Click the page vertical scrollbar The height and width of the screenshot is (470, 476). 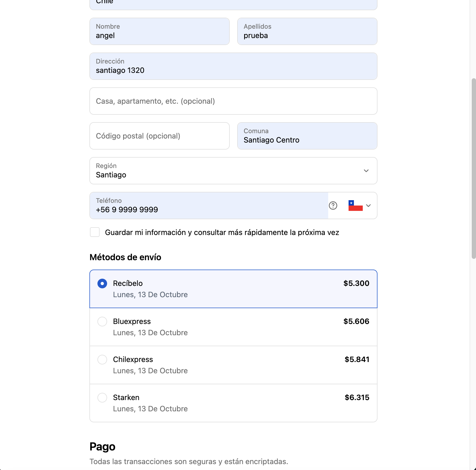pos(474,169)
